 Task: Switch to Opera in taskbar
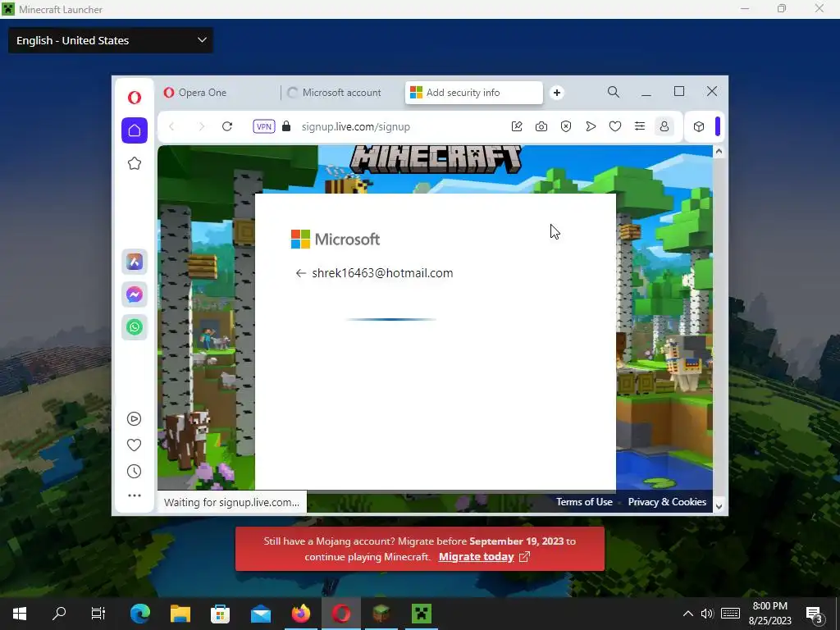341,614
